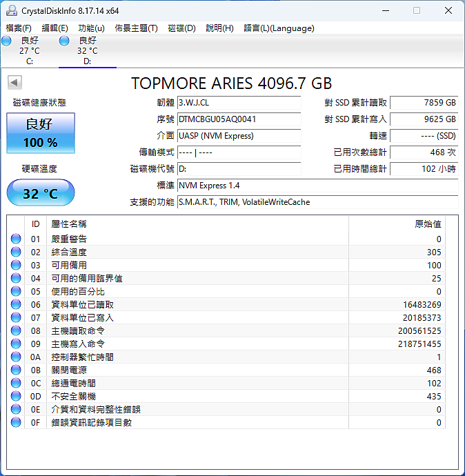Click the status orb for attribute 0C 總通電時間
Viewport: 465px width, 476px height.
16,383
